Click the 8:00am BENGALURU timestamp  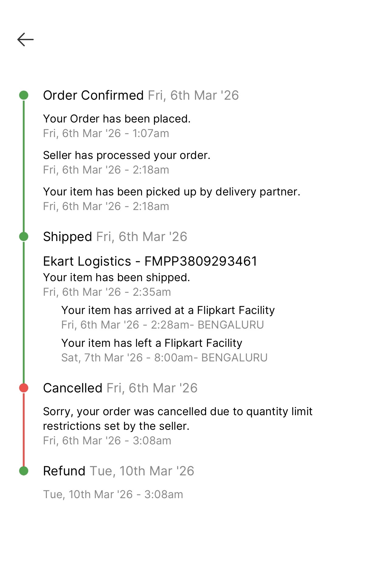pyautogui.click(x=164, y=358)
